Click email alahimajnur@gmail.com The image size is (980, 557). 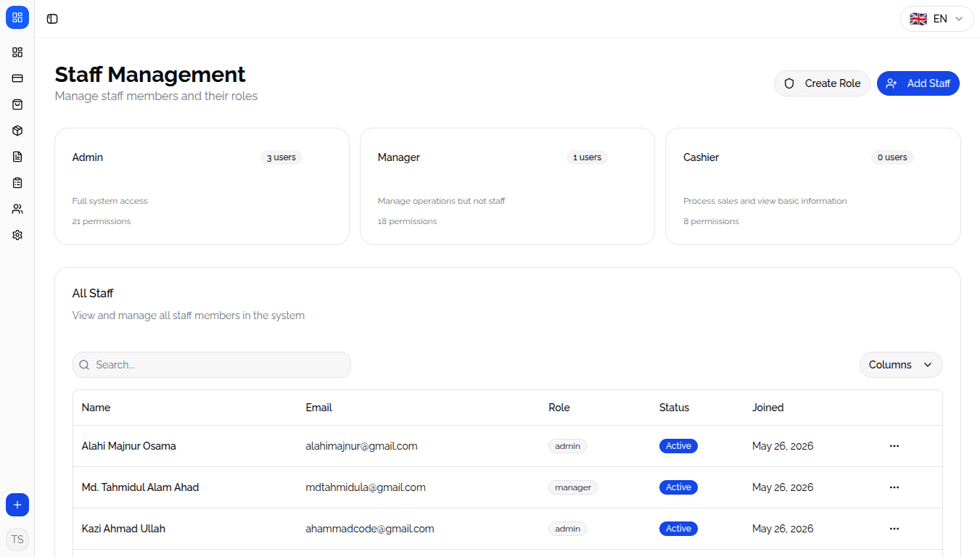[361, 446]
